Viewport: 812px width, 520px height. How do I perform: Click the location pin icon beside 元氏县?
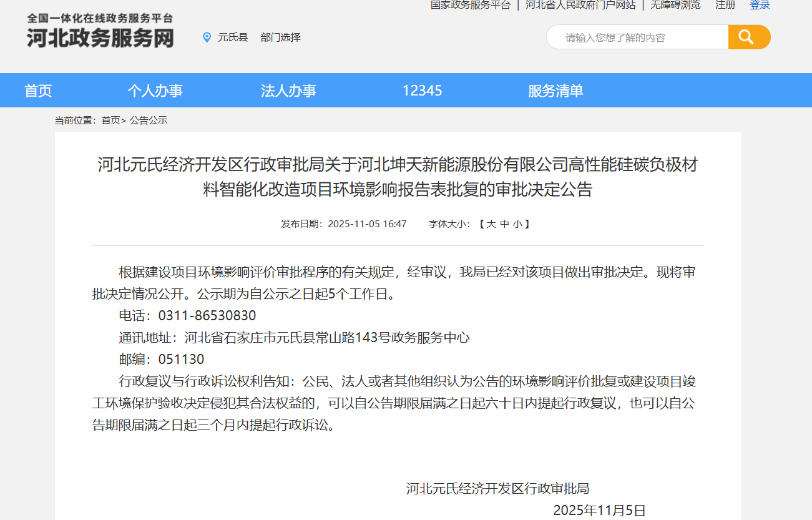[x=207, y=37]
